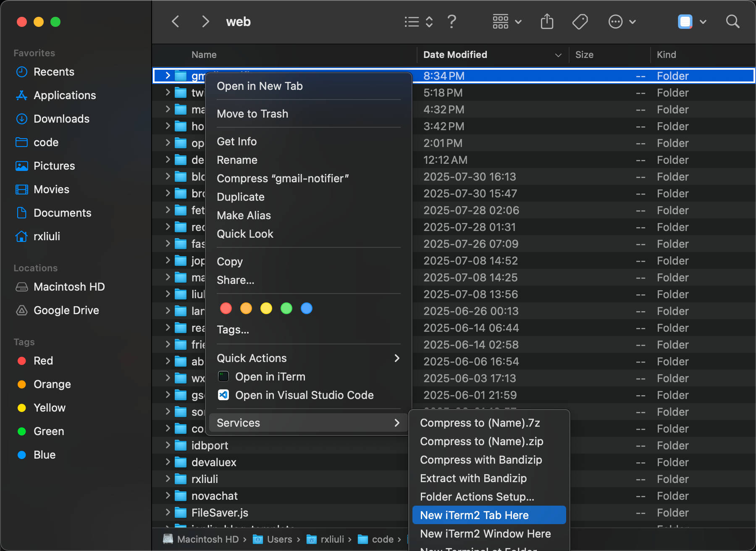Image resolution: width=756 pixels, height=551 pixels.
Task: Select Compress to (Name).zip service
Action: (x=489, y=441)
